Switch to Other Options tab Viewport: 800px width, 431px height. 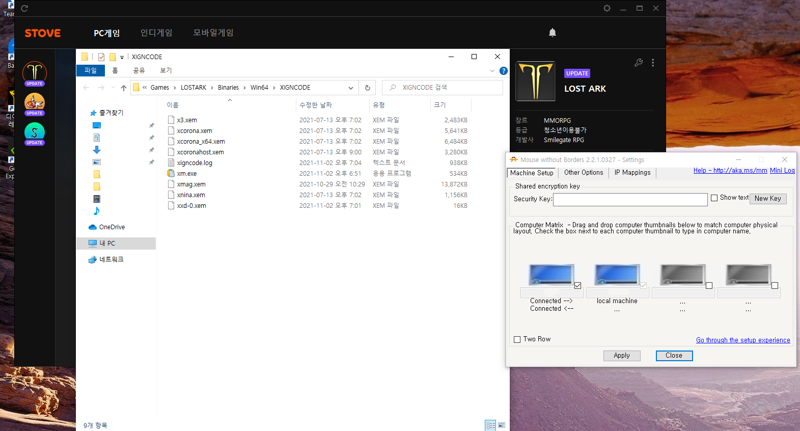coord(583,173)
